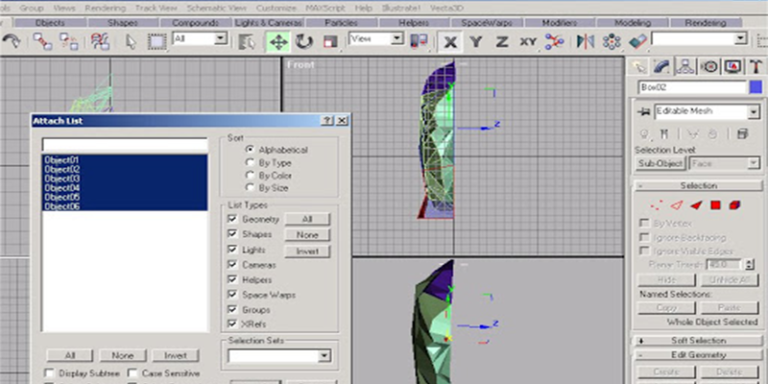The image size is (768, 384).
Task: Select Edge sub-object level icon
Action: coord(677,206)
